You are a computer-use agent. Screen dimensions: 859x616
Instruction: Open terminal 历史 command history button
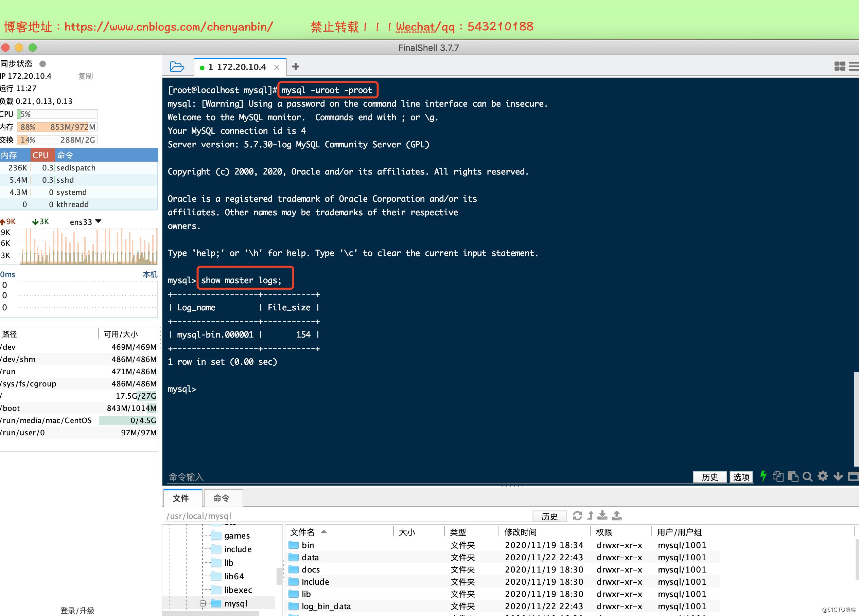point(710,477)
